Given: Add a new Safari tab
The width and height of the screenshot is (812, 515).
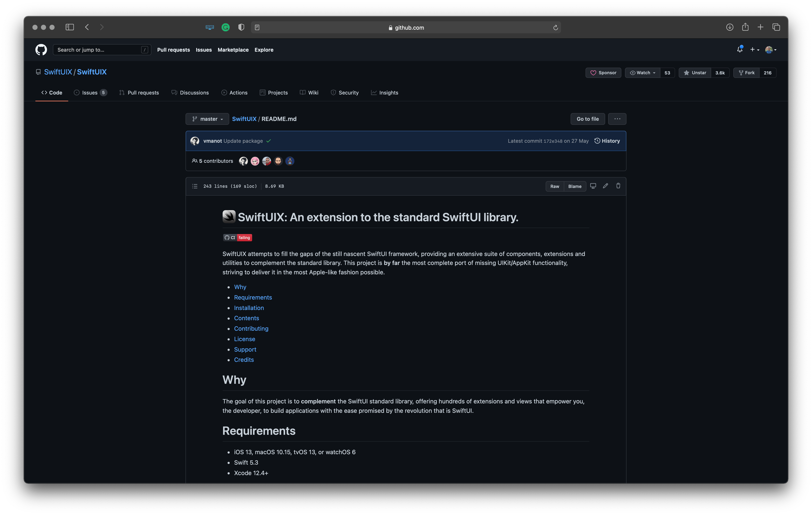Looking at the screenshot, I should coord(760,27).
